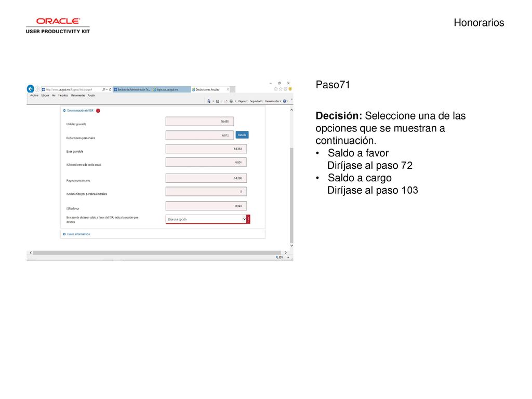Viewport: 532px width, 399px height.
Task: Open the zoom level dropdown arrow
Action: point(288,258)
